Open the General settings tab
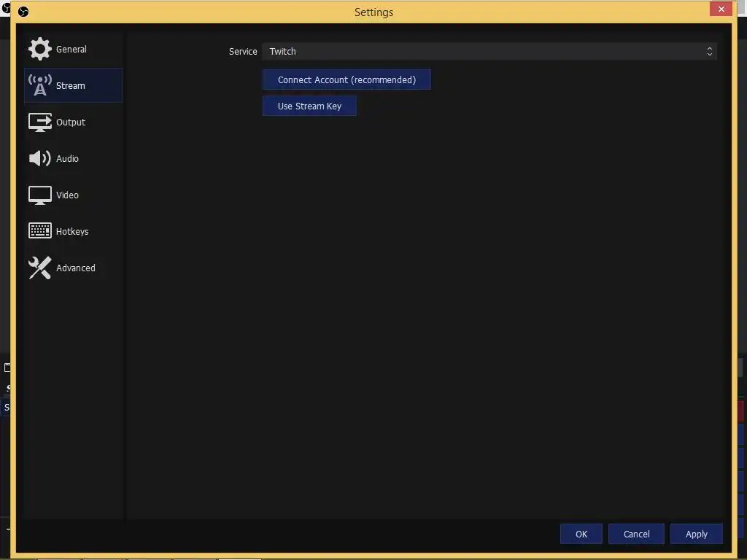 (x=73, y=49)
